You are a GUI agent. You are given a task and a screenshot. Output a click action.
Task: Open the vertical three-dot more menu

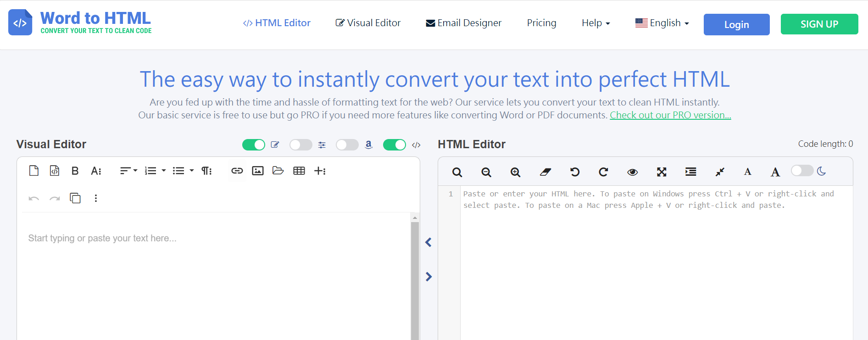(x=96, y=198)
